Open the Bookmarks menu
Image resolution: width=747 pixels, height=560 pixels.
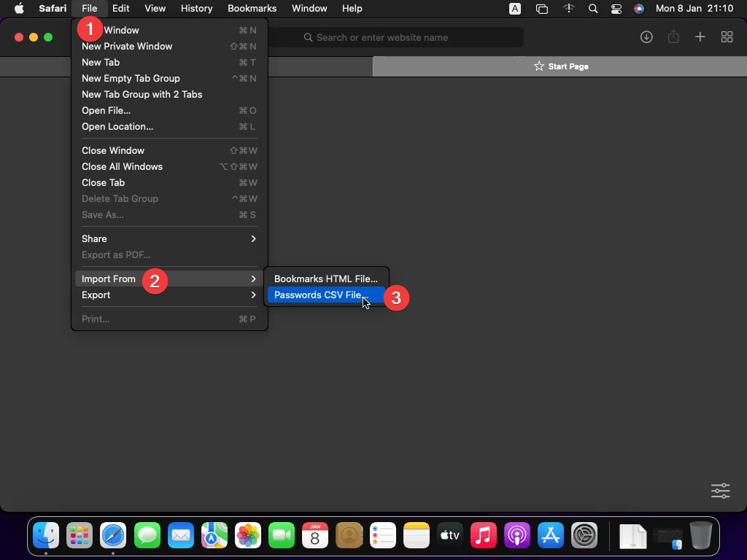click(252, 9)
